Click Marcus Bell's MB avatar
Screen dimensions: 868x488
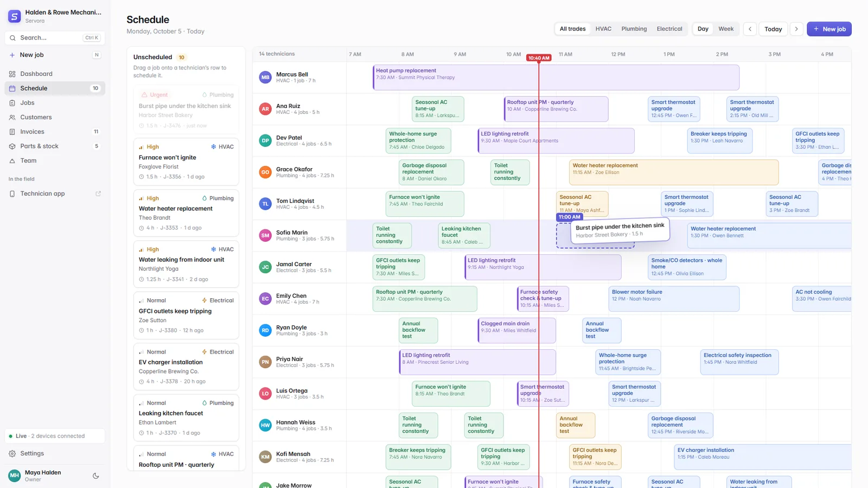[265, 77]
